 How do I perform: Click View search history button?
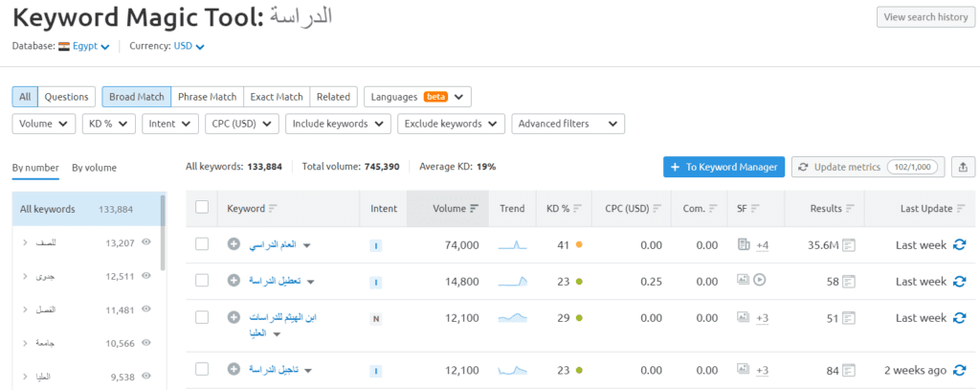pyautogui.click(x=925, y=17)
